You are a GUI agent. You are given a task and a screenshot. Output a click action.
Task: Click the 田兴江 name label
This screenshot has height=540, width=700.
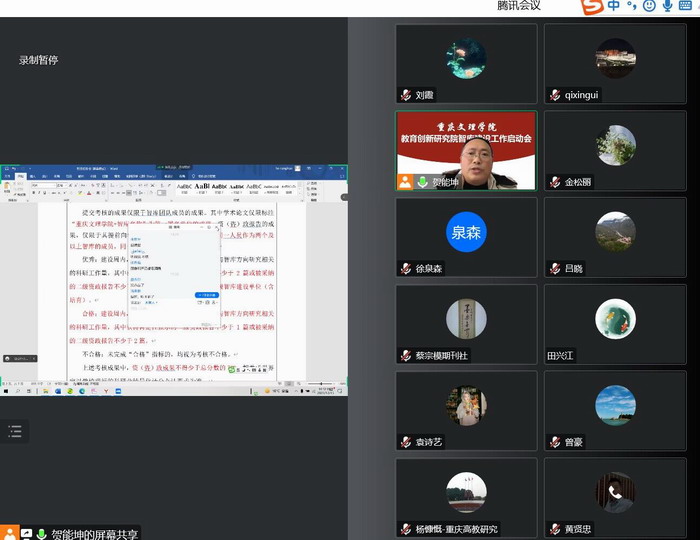pyautogui.click(x=560, y=356)
